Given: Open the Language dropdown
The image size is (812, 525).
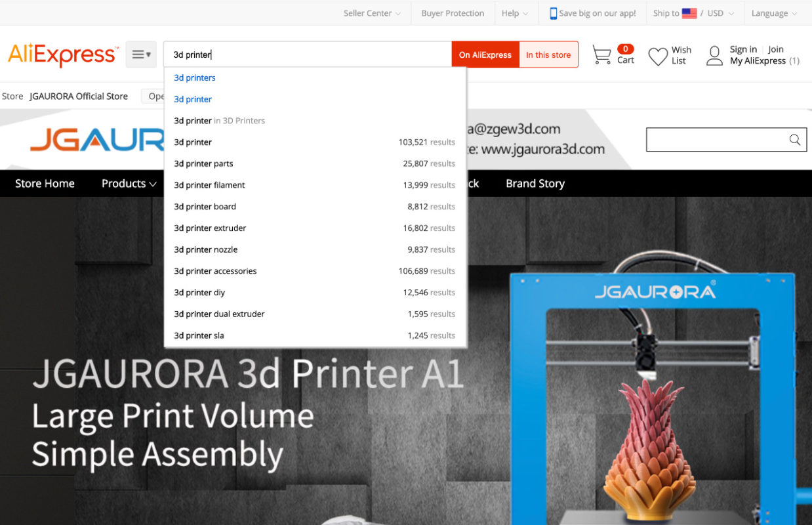Looking at the screenshot, I should [774, 13].
